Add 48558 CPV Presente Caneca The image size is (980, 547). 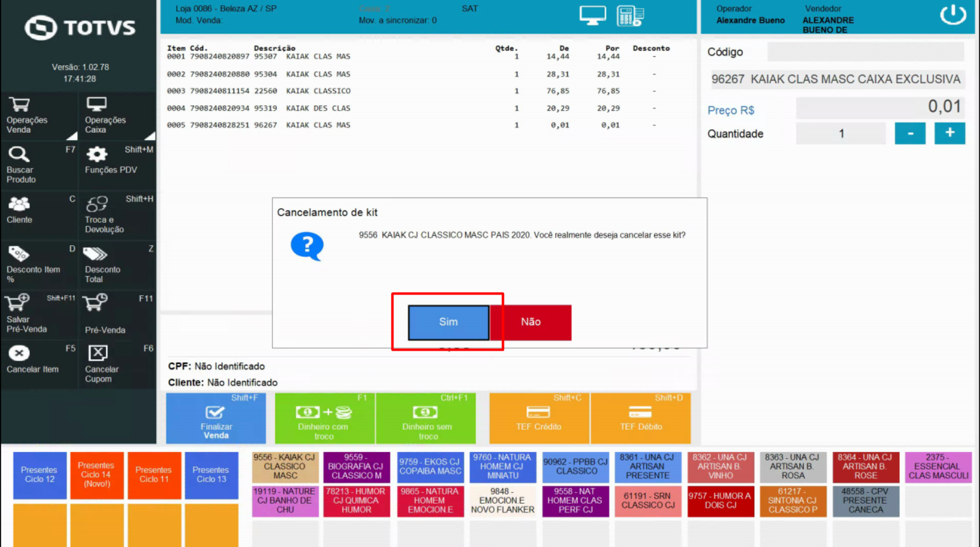click(866, 501)
